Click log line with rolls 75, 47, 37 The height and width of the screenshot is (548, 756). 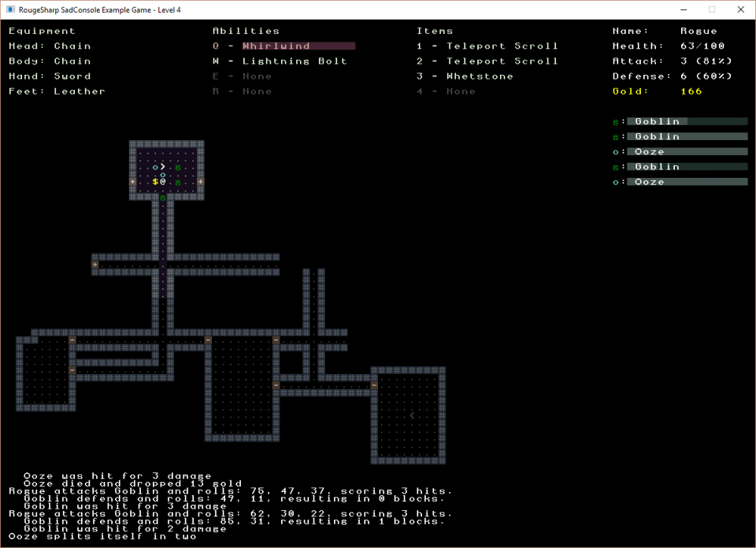pos(231,491)
